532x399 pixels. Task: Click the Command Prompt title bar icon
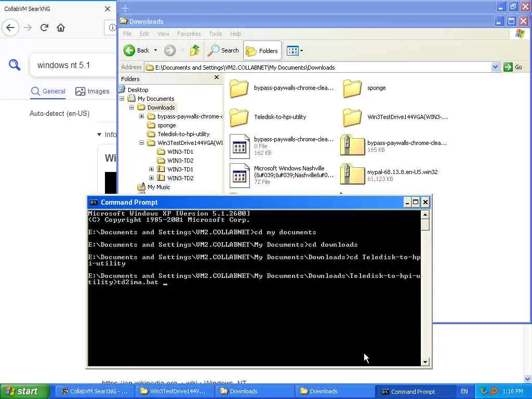94,202
